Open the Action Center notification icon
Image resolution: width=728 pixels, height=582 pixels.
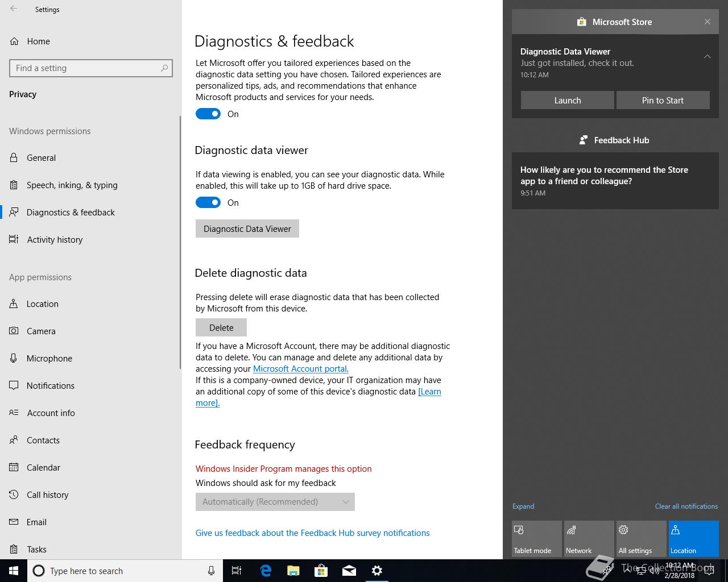pyautogui.click(x=709, y=571)
